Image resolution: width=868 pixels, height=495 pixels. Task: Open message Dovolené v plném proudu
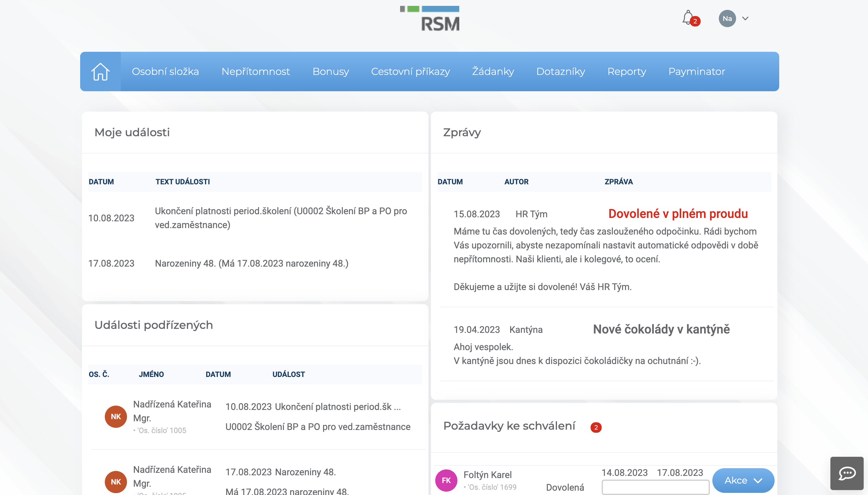tap(678, 214)
